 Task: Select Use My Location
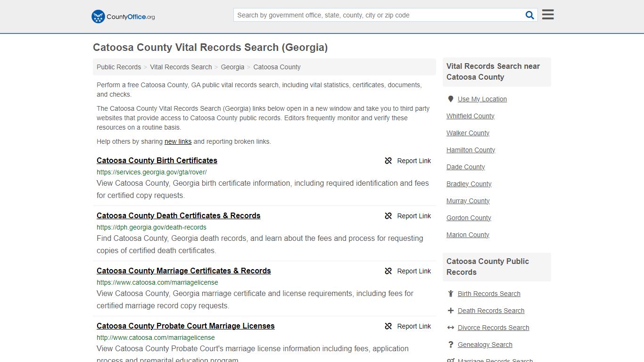[x=482, y=99]
